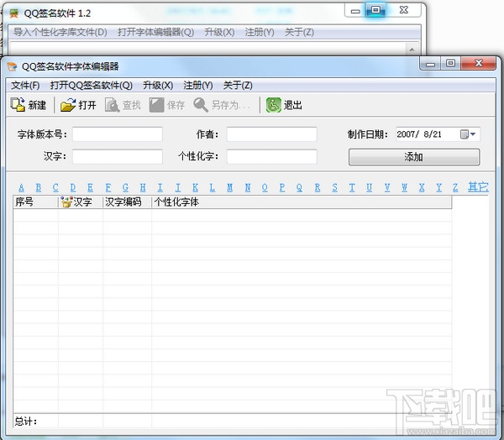Viewport: 504px width, 440px height.
Task: Click the letter O index link
Action: pos(265,187)
